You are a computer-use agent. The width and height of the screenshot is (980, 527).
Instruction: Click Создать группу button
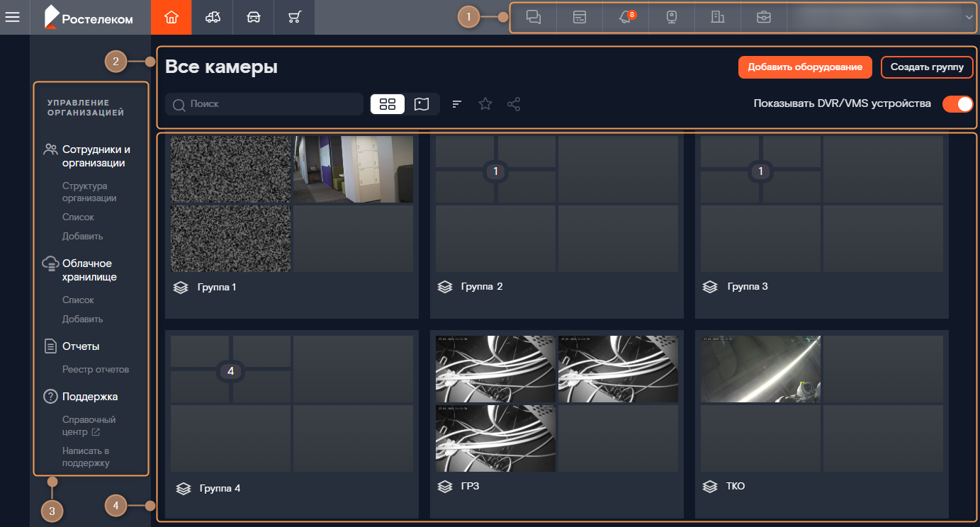(927, 67)
